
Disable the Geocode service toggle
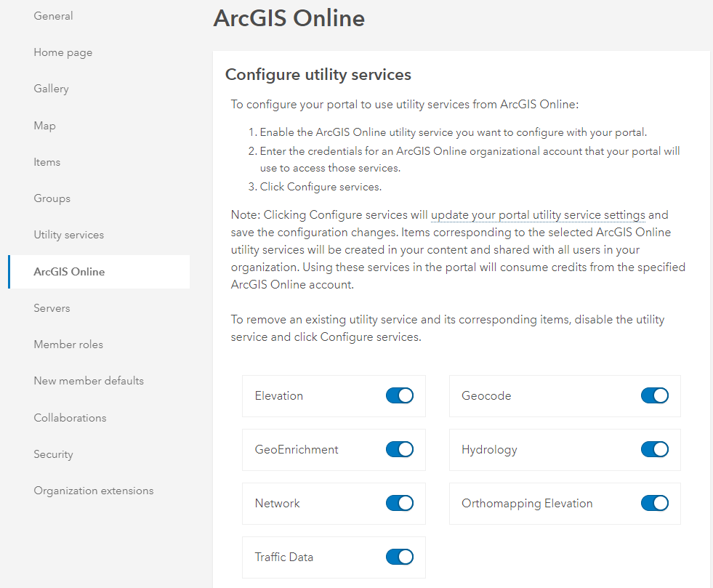(654, 395)
